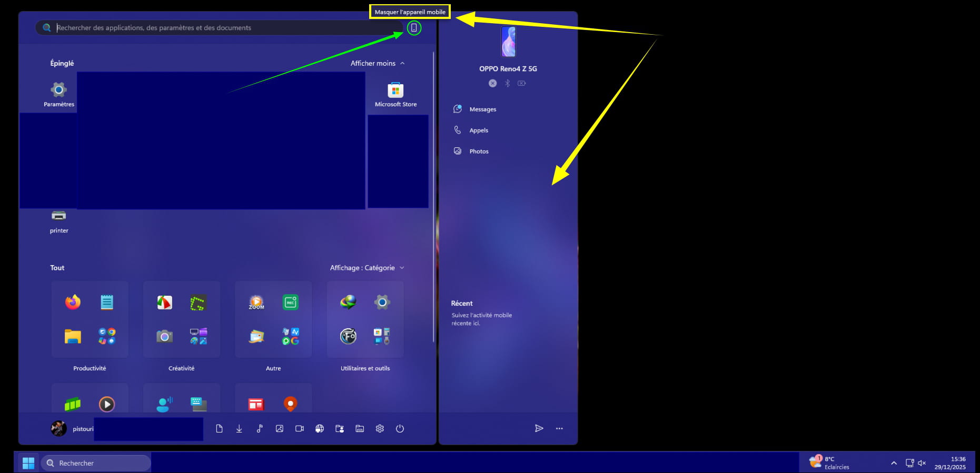This screenshot has height=473, width=980.
Task: Open the Documents folder shortcut
Action: tap(219, 429)
